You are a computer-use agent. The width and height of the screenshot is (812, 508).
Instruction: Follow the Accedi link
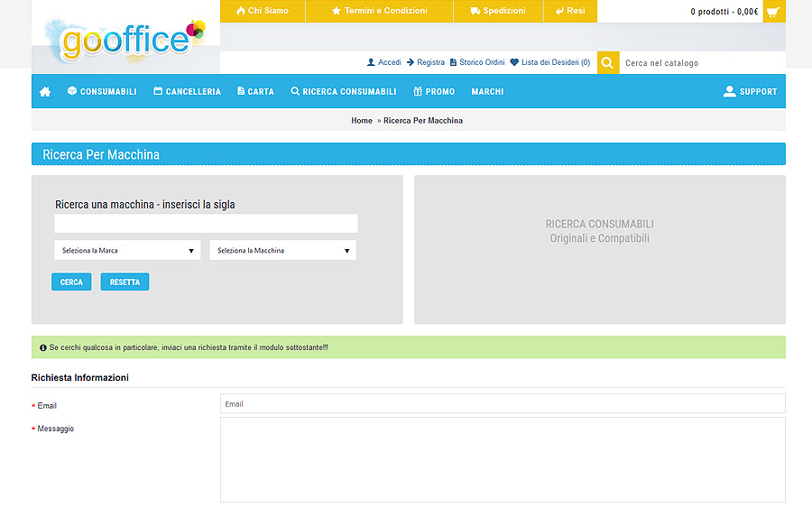(390, 62)
